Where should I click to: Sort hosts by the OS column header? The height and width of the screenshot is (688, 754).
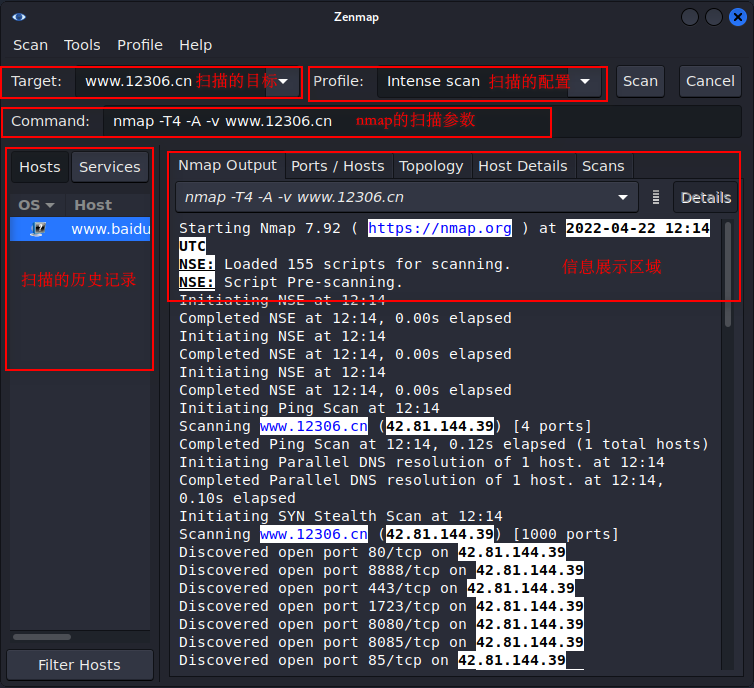point(36,205)
